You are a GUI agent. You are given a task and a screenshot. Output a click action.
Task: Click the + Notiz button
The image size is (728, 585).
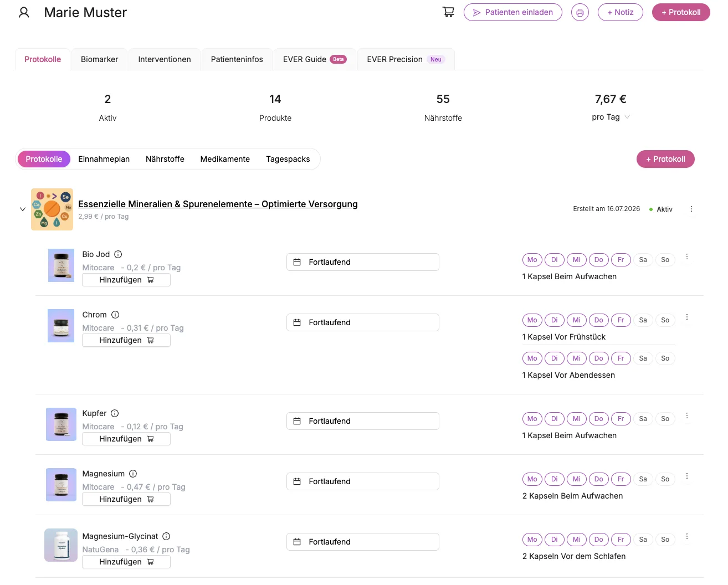pyautogui.click(x=621, y=12)
